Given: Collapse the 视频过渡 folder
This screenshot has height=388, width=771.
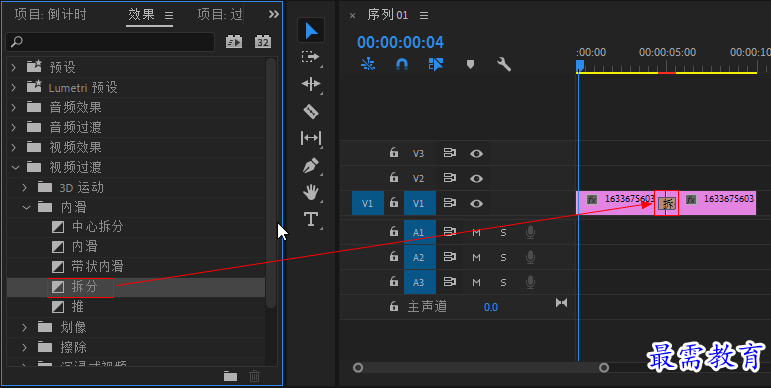Looking at the screenshot, I should (x=15, y=167).
